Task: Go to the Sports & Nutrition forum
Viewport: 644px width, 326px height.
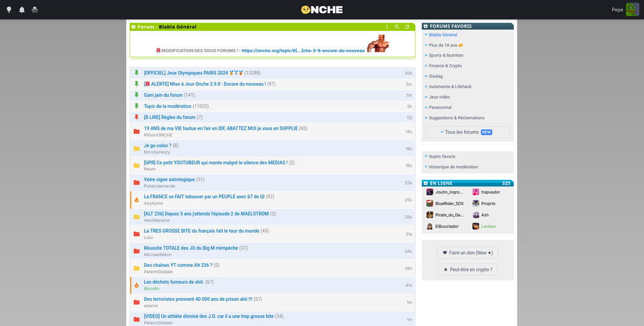Action: pos(446,55)
